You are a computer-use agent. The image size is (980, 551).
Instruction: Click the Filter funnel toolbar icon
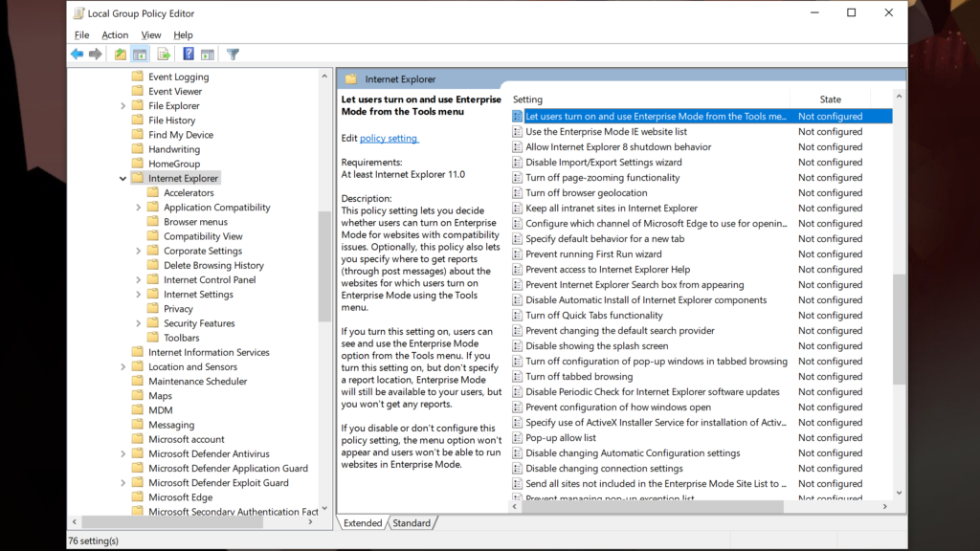click(234, 55)
